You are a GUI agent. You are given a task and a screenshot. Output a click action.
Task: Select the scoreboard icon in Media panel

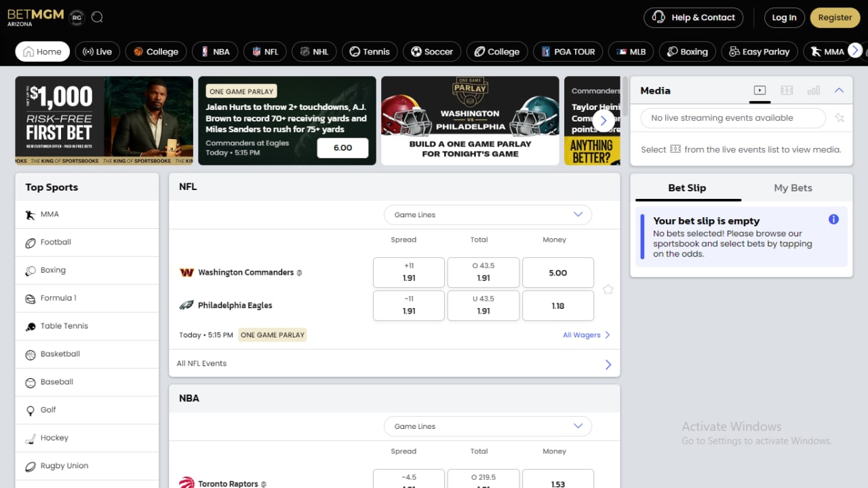pyautogui.click(x=787, y=90)
